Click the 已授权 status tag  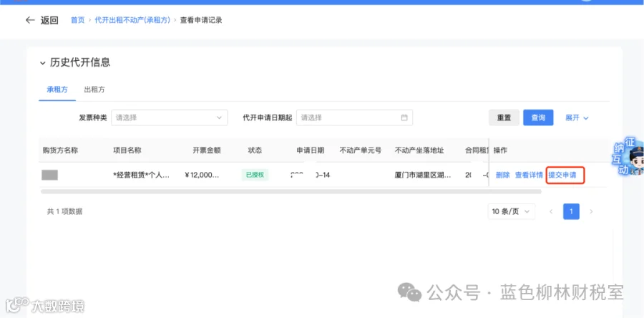[x=255, y=175]
